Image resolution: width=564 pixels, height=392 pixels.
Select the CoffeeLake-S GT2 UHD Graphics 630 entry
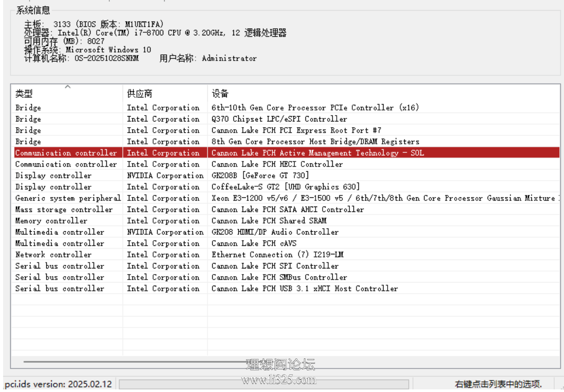286,187
